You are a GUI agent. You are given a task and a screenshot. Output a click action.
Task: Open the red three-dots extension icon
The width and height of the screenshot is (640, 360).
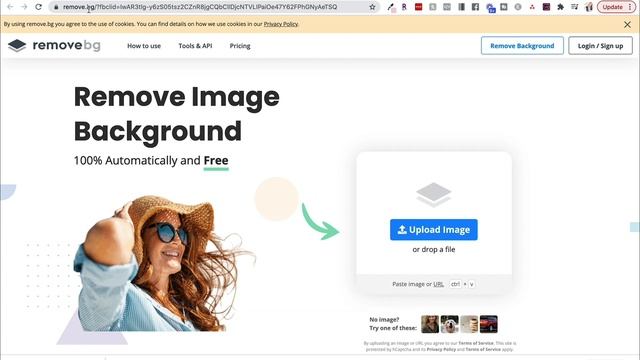[x=532, y=7]
